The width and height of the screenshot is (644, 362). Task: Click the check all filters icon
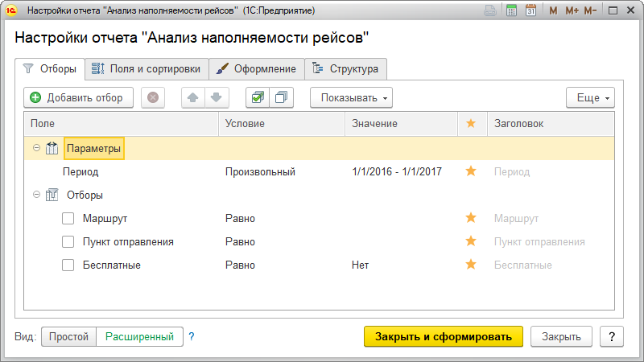coord(257,98)
